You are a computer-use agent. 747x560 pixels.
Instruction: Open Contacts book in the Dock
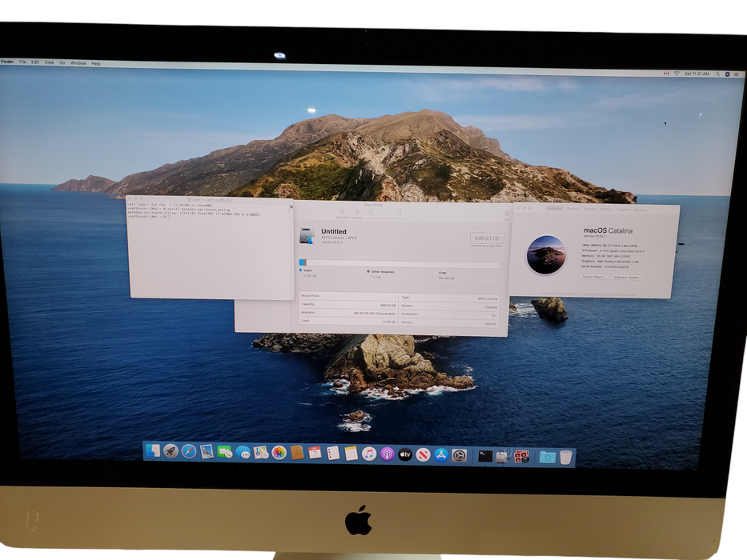click(x=297, y=453)
